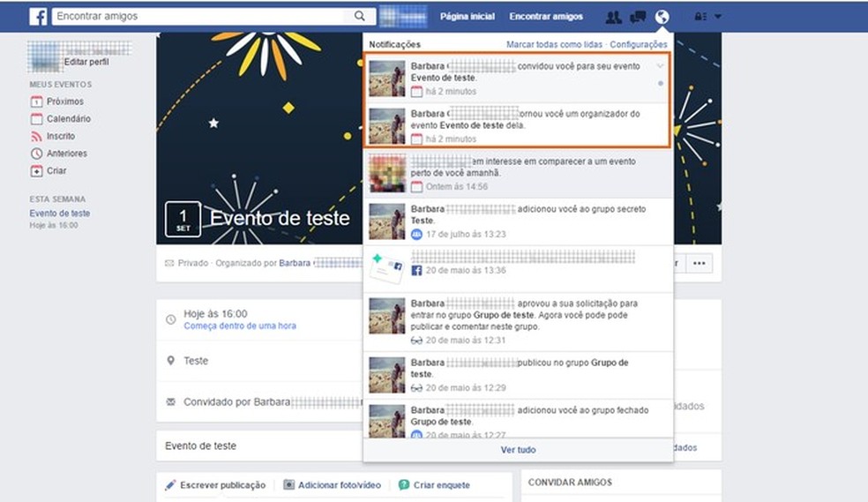Open notification: publicou no grupo Grupo de teste
Viewport: 868px width, 502px height.
tap(518, 375)
